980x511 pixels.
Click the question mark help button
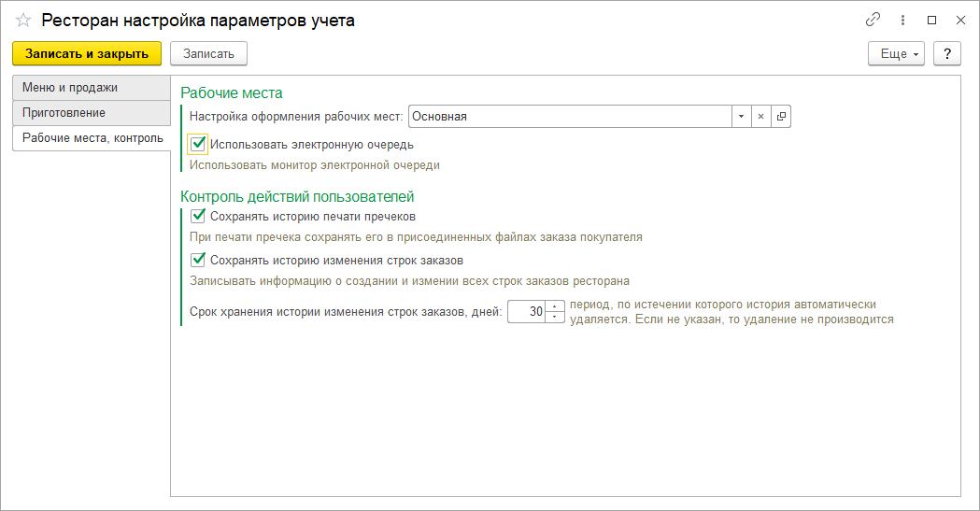tap(947, 53)
